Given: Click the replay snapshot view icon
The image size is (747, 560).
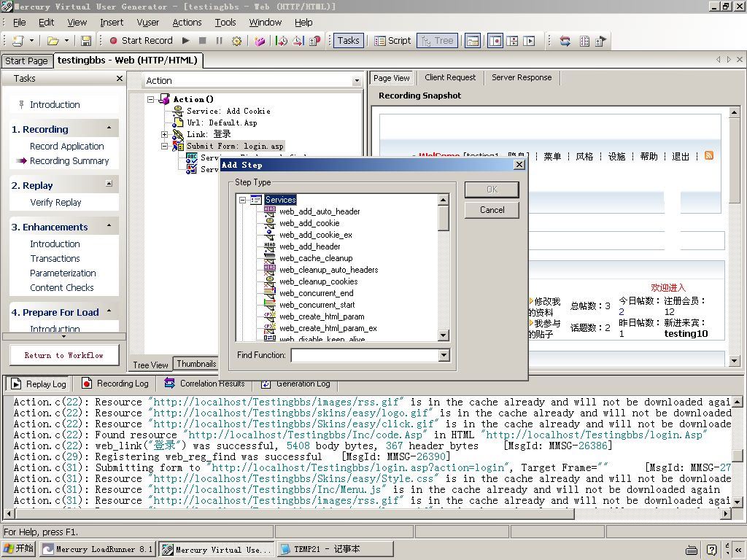Looking at the screenshot, I should click(529, 41).
